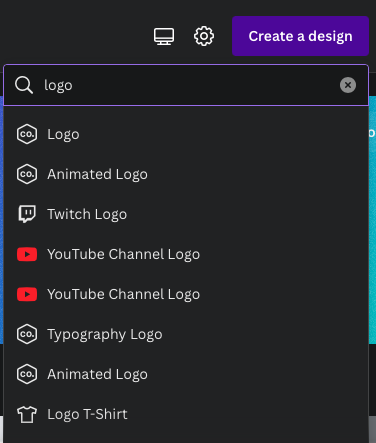Click the first red YouTube icon

tap(27, 254)
